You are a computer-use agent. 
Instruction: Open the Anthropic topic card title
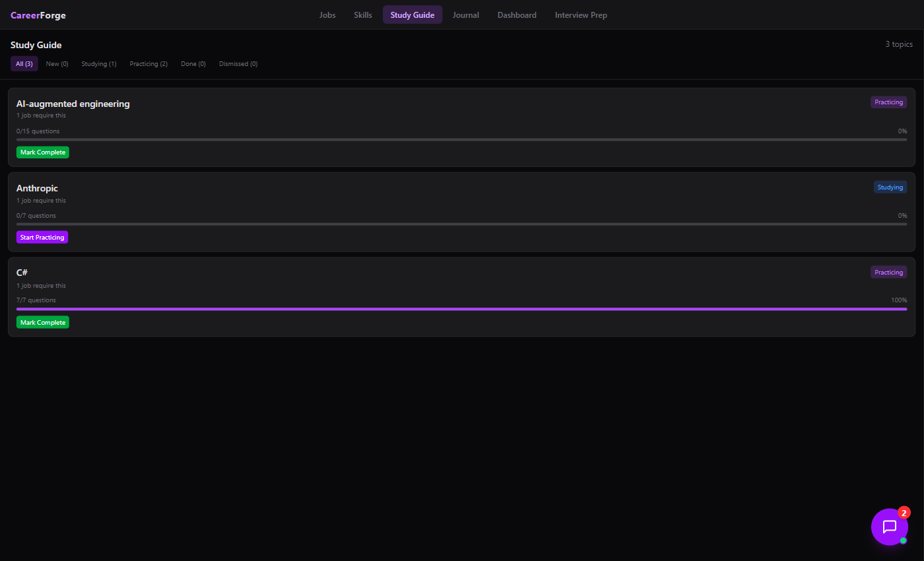(37, 188)
